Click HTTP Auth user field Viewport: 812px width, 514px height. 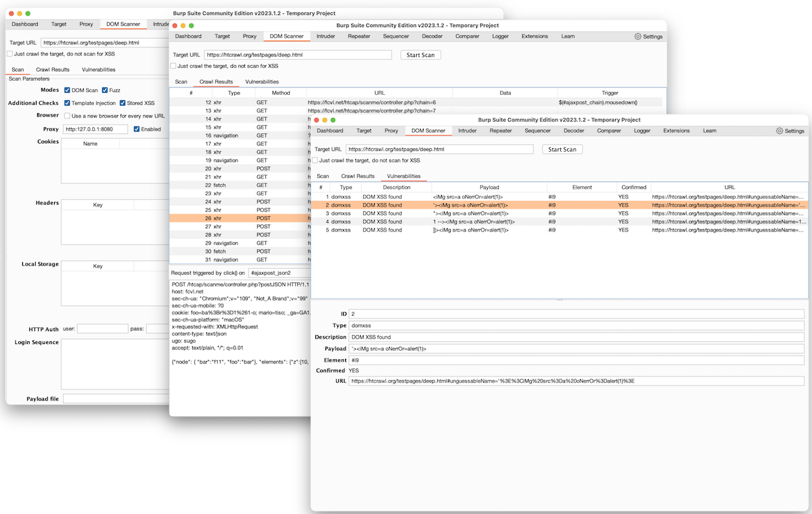pos(103,328)
